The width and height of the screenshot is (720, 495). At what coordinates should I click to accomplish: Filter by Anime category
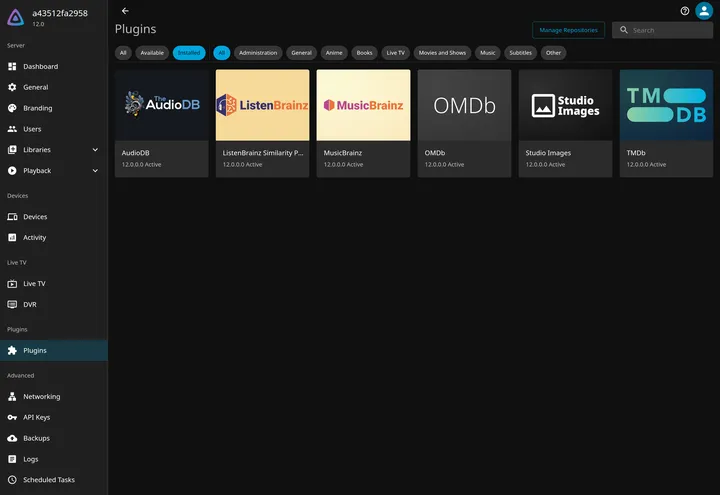[334, 53]
